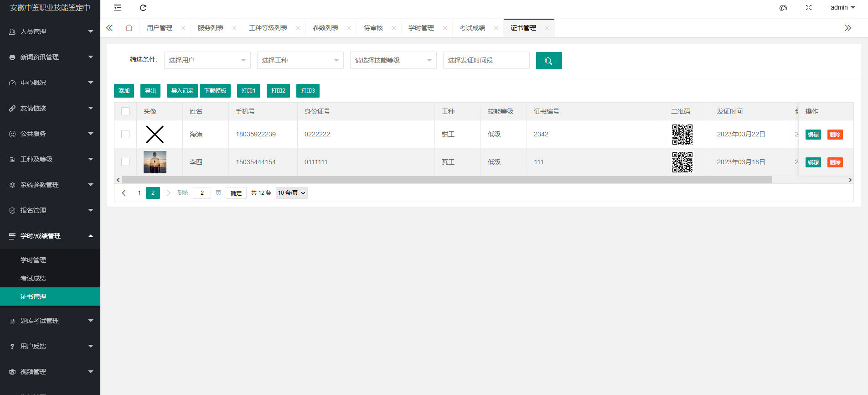868x395 pixels.
Task: Open the admin user menu
Action: [843, 8]
